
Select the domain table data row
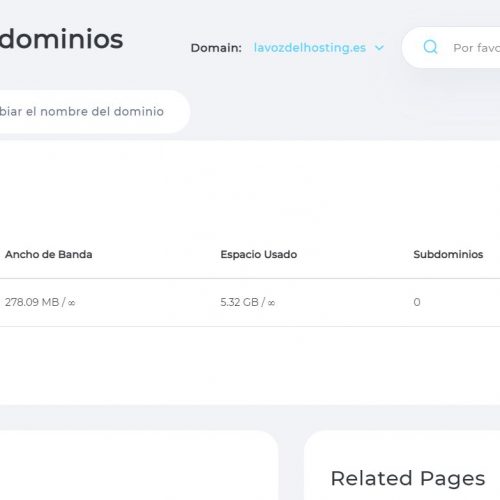250,302
